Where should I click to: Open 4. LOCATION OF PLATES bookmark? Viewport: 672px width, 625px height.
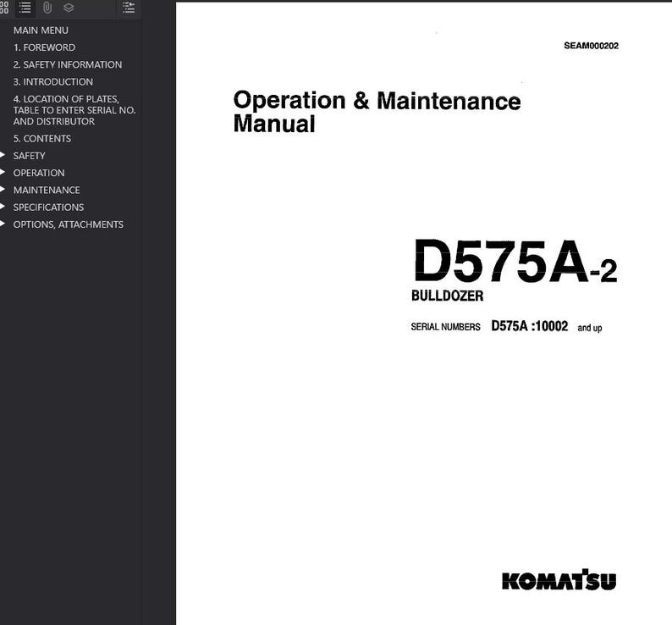click(x=74, y=110)
